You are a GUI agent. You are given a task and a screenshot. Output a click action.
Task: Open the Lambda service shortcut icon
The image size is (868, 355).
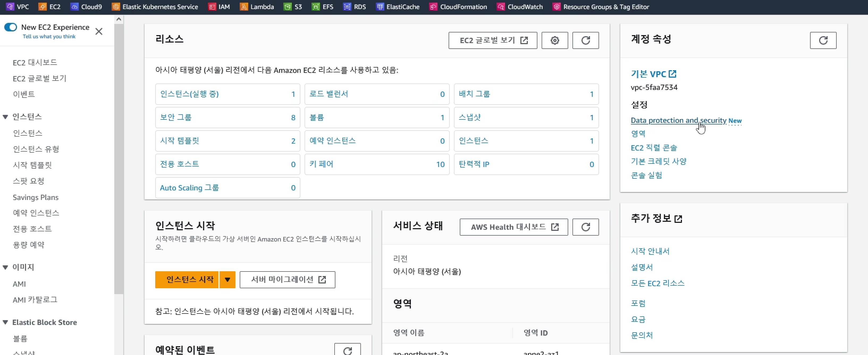tap(244, 7)
